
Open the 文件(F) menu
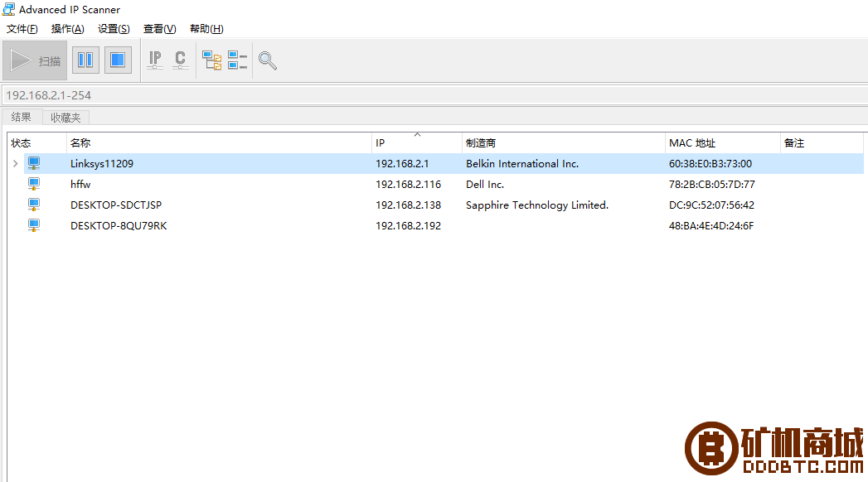pyautogui.click(x=22, y=29)
